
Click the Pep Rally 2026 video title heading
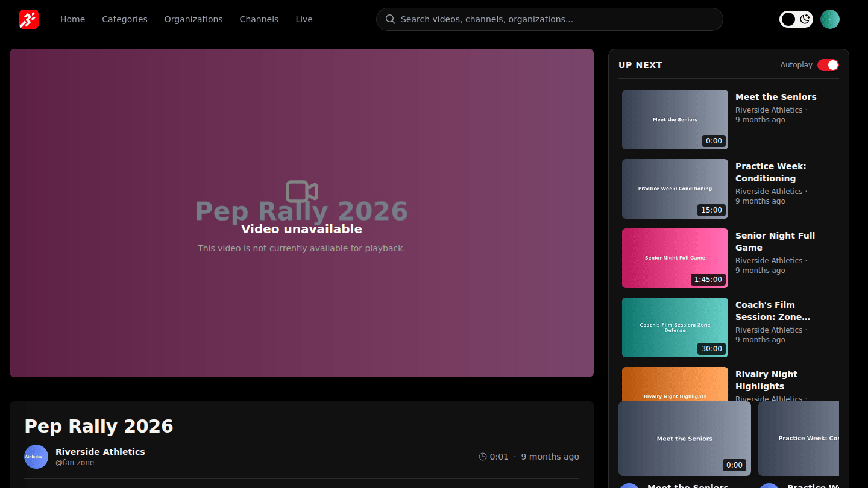pos(99,426)
